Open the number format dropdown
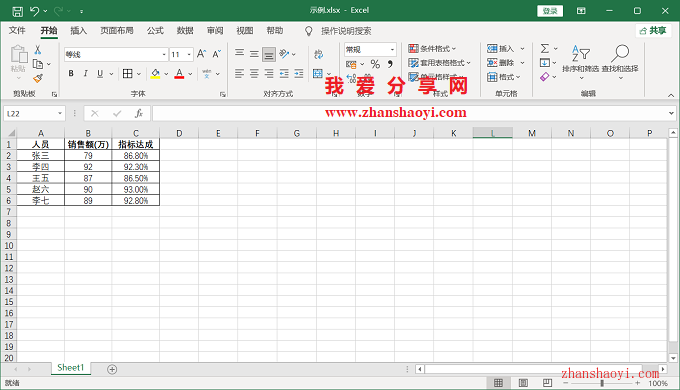This screenshot has width=680, height=390. tap(392, 49)
